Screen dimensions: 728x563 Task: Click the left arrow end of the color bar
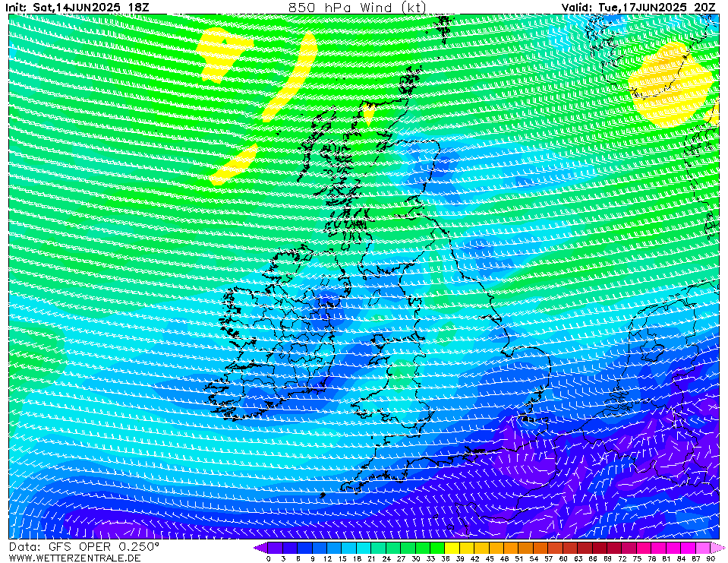coord(260,548)
